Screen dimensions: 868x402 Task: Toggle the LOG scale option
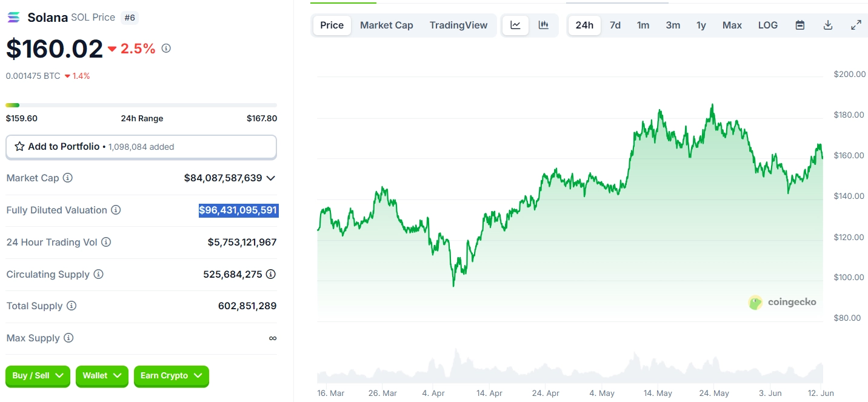[768, 25]
